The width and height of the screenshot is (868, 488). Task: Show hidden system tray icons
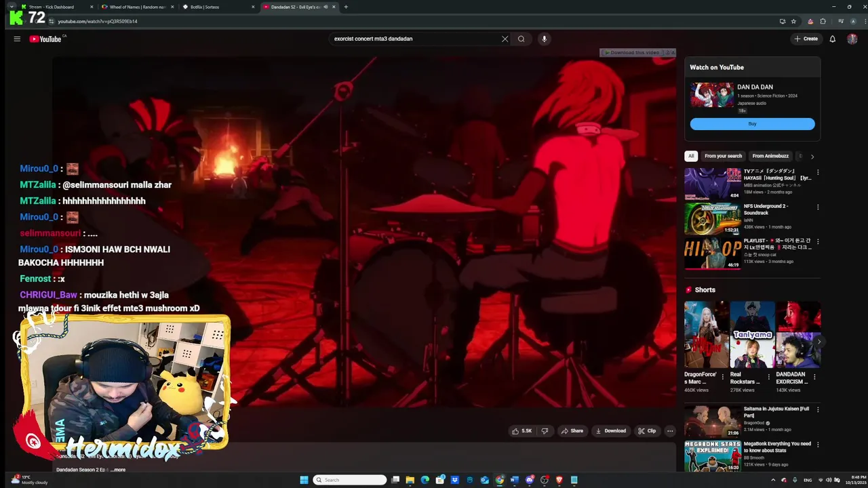tap(773, 480)
